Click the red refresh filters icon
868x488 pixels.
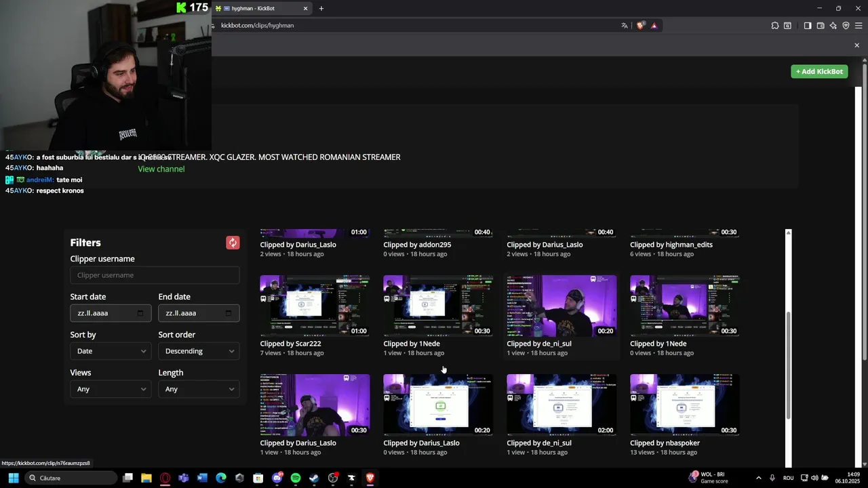[233, 243]
